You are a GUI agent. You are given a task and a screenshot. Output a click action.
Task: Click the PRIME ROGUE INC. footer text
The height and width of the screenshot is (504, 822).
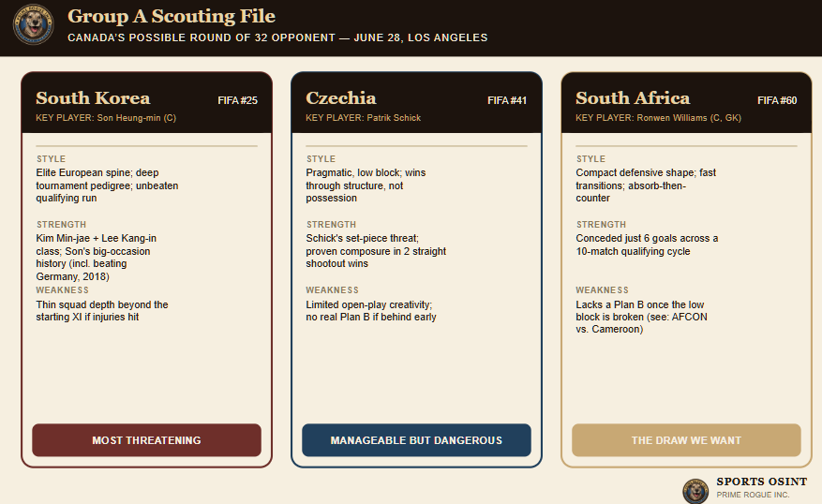click(753, 495)
